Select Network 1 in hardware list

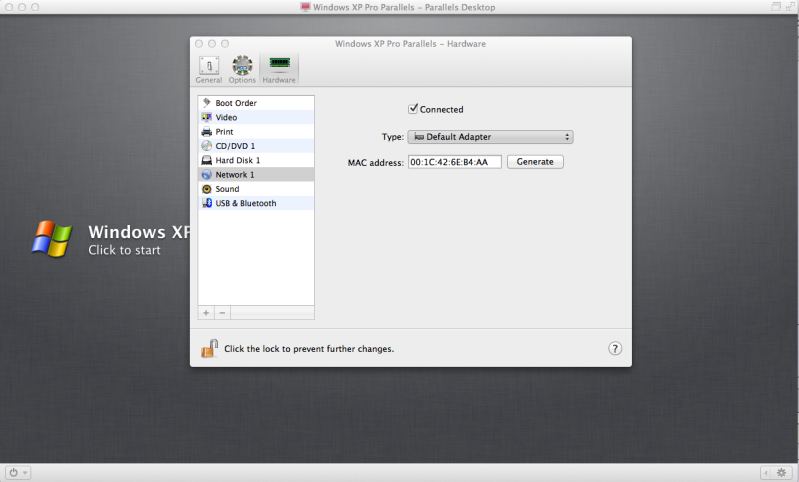click(x=256, y=174)
